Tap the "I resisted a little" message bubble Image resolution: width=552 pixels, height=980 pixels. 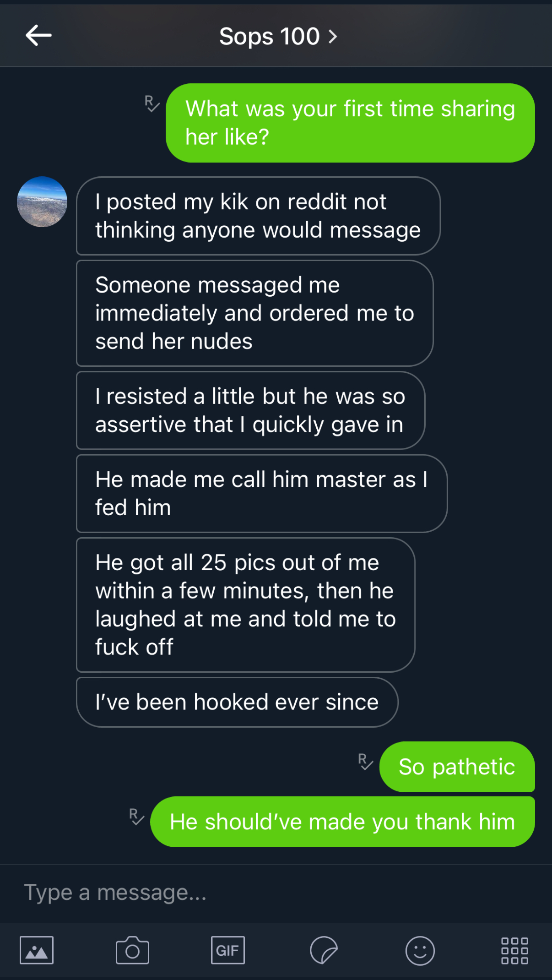click(x=250, y=410)
